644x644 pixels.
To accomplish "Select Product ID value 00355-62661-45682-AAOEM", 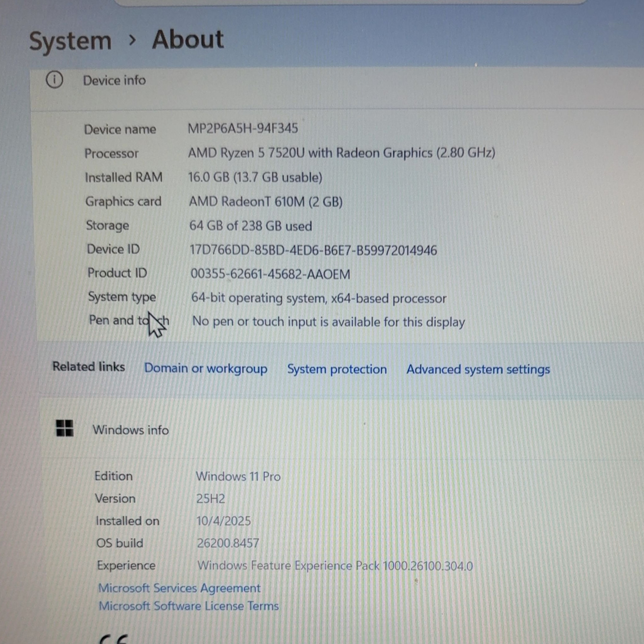I will pyautogui.click(x=270, y=274).
